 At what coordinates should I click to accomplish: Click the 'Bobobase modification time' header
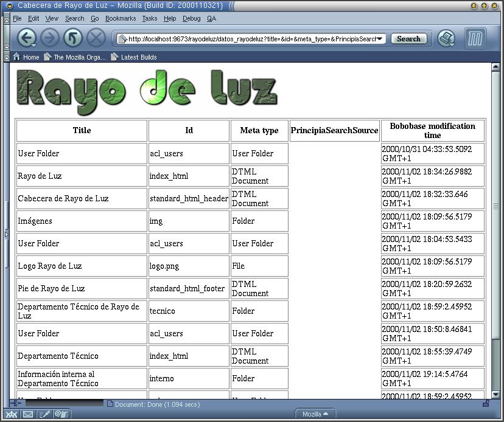(x=432, y=130)
